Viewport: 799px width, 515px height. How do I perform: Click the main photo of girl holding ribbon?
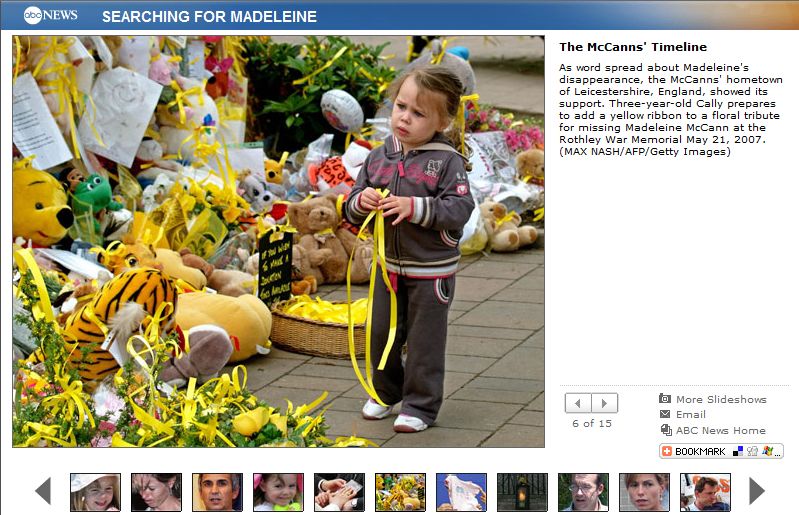(x=278, y=241)
